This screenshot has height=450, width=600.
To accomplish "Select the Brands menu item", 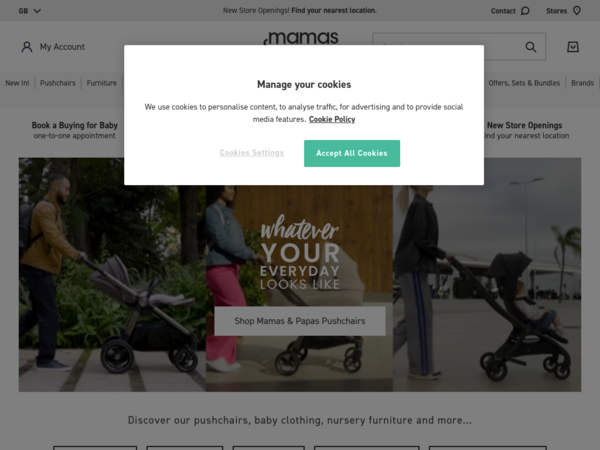I will (x=582, y=83).
